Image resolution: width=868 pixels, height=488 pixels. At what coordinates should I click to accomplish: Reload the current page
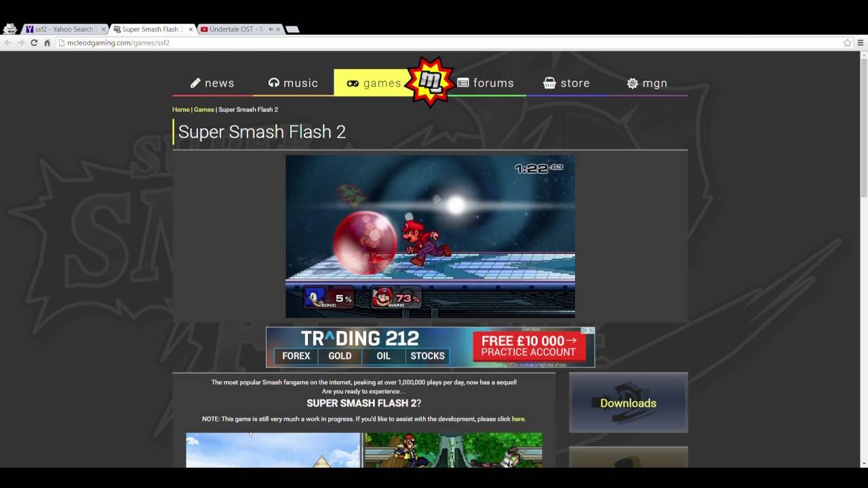[x=34, y=43]
